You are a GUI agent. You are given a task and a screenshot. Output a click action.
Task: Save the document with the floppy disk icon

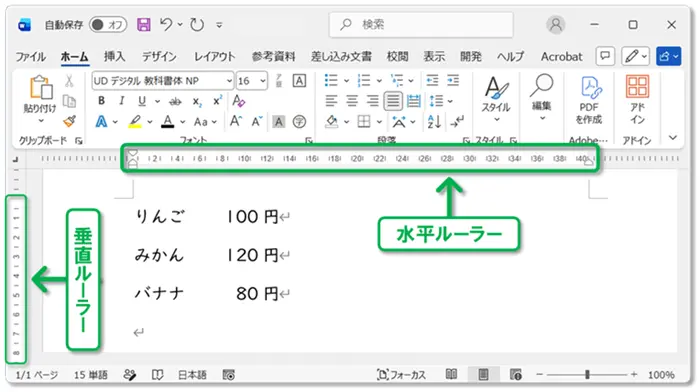coord(144,24)
